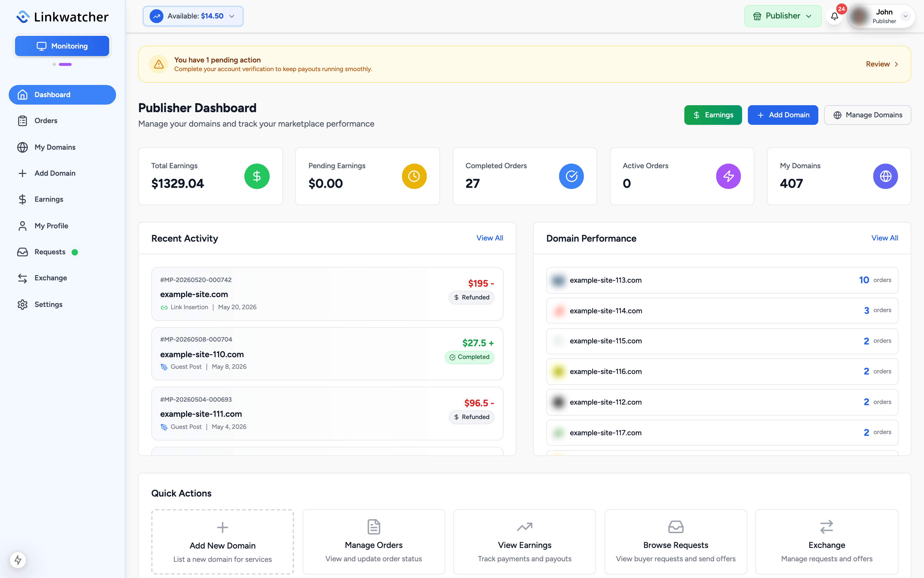The image size is (924, 578).
Task: Open the Publisher role dropdown
Action: point(783,16)
